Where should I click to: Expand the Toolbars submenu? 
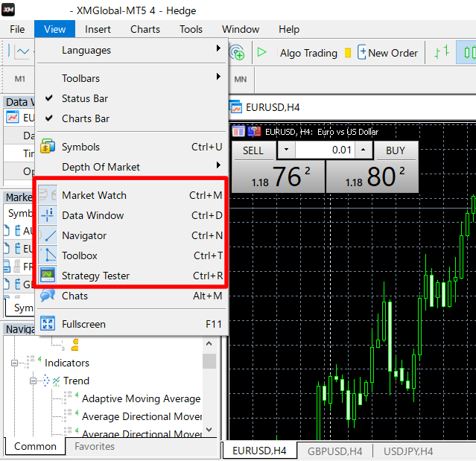(x=132, y=78)
